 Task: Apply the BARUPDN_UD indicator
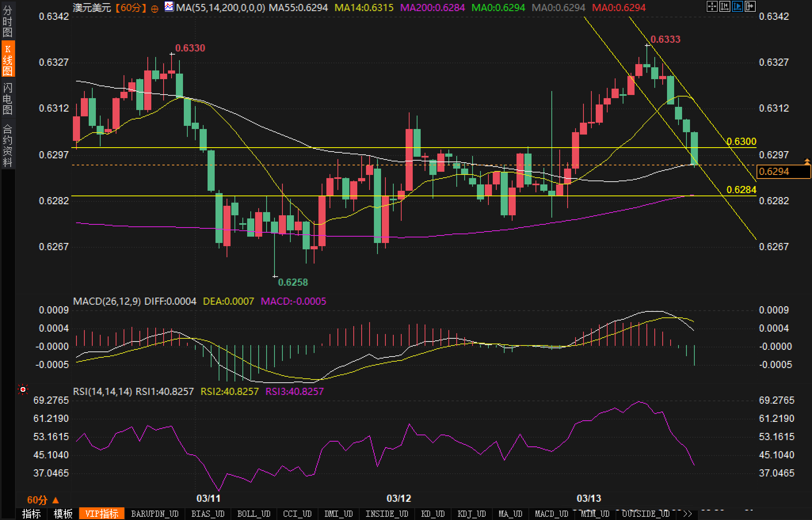(x=155, y=514)
